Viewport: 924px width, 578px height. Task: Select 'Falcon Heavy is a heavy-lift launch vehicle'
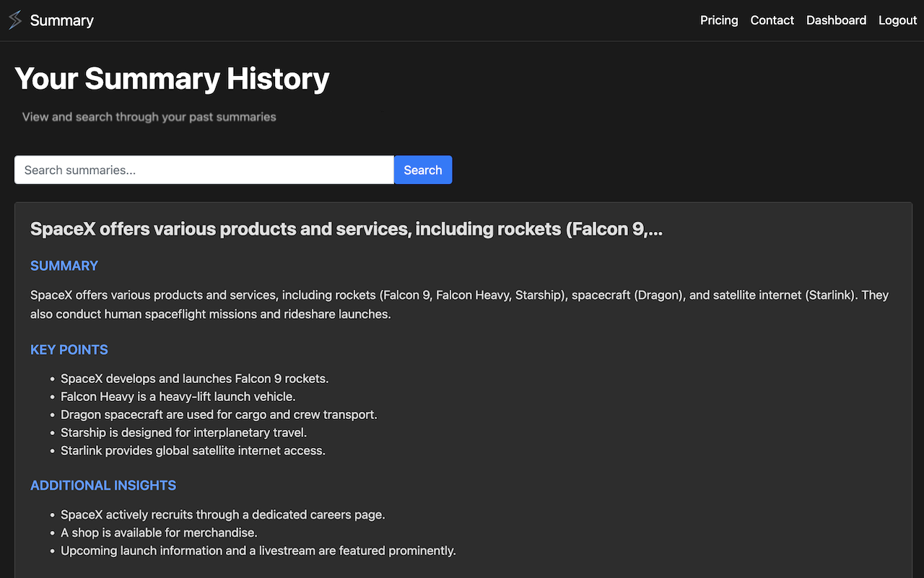point(178,397)
